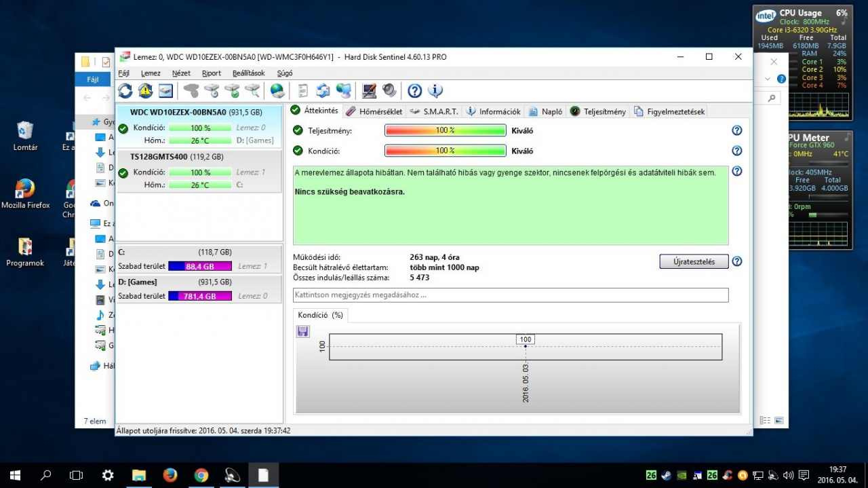Viewport: 868px width, 488px height.
Task: Select the TS128GMTS400 disk entry
Action: tap(199, 170)
